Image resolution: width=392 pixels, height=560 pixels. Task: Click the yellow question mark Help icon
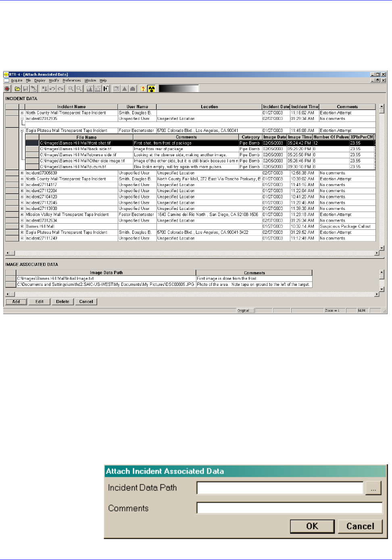[x=143, y=89]
